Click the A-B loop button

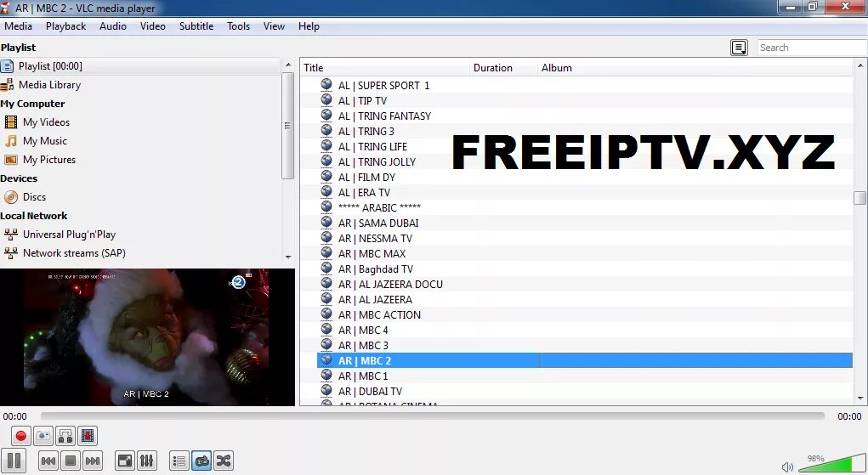[65, 436]
